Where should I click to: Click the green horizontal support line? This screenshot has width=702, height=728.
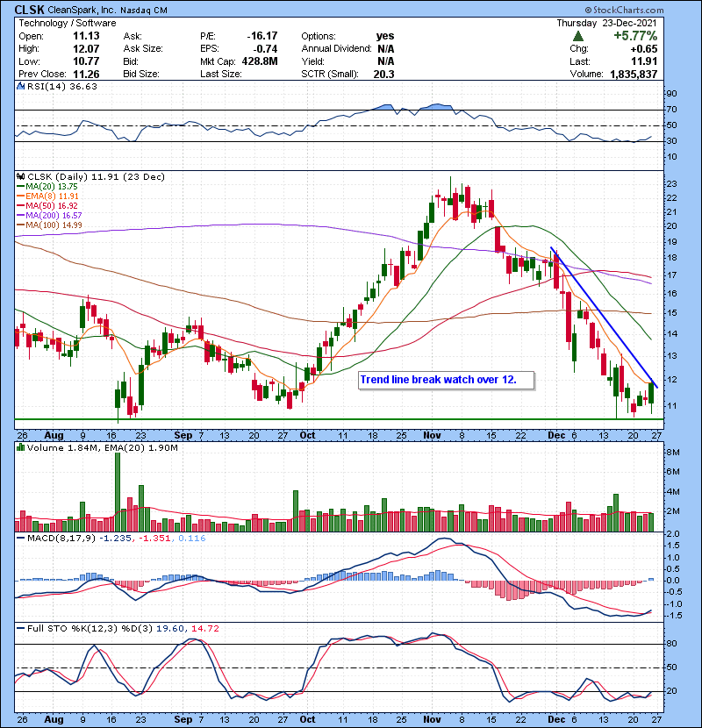coord(339,420)
